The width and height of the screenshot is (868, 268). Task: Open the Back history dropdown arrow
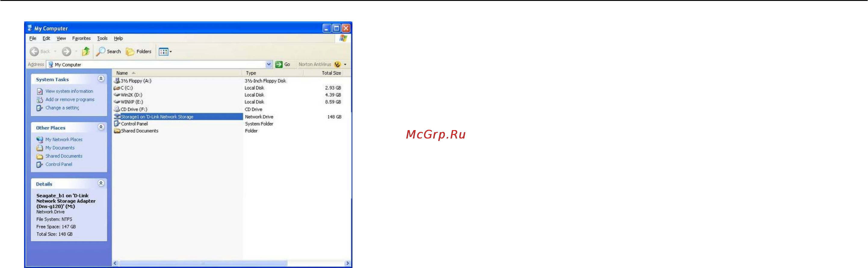pyautogui.click(x=55, y=51)
